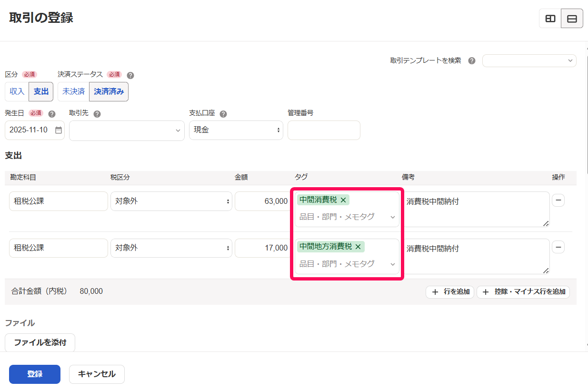
Task: Focus the 管理番号 input field
Action: [x=324, y=130]
